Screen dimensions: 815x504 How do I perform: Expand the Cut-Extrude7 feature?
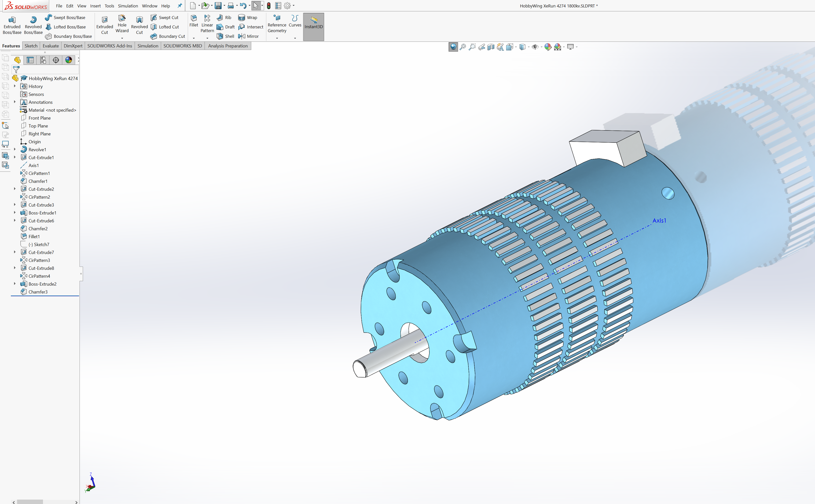[15, 252]
